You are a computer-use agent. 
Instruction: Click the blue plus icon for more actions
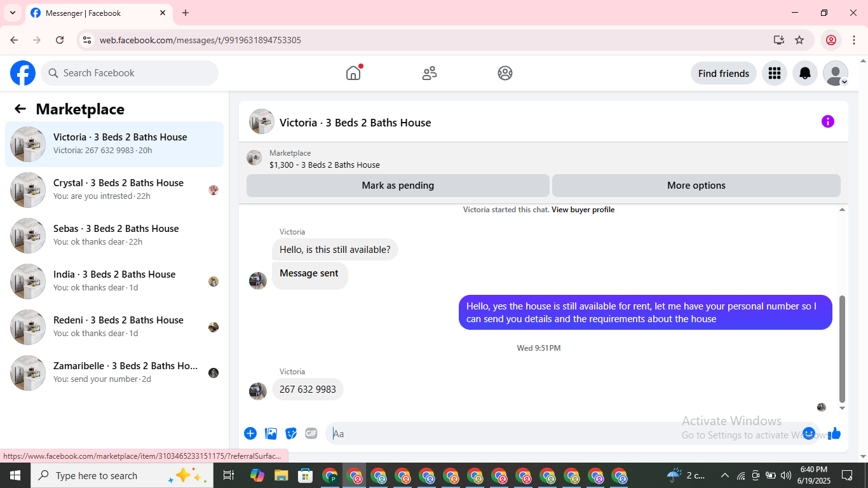pos(250,433)
